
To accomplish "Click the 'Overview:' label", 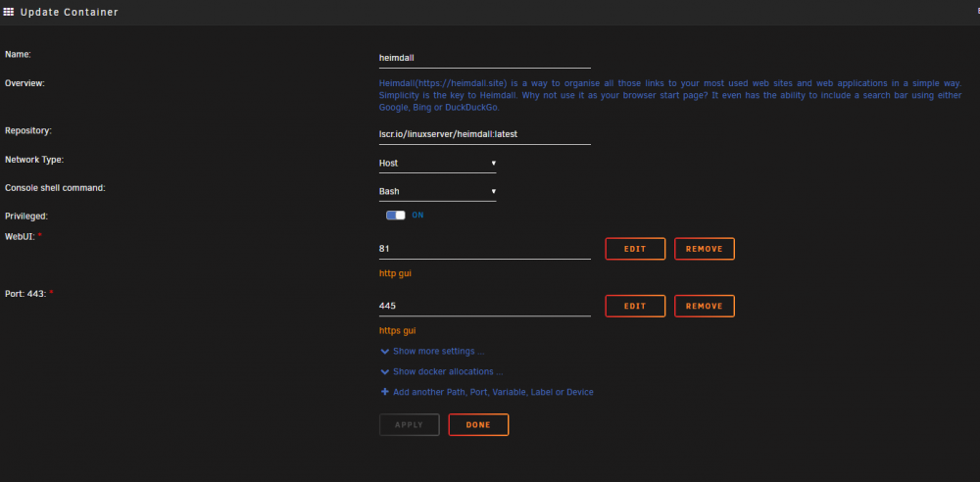I will [25, 83].
